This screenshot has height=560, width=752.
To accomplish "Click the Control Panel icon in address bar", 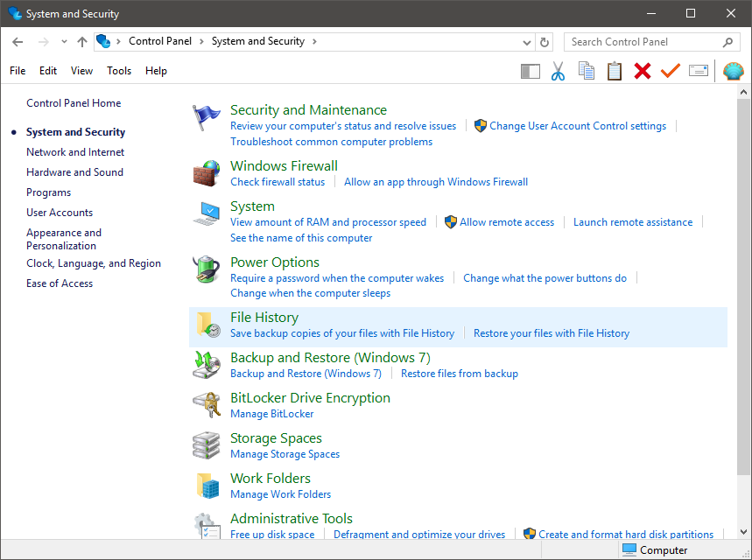I will [103, 42].
